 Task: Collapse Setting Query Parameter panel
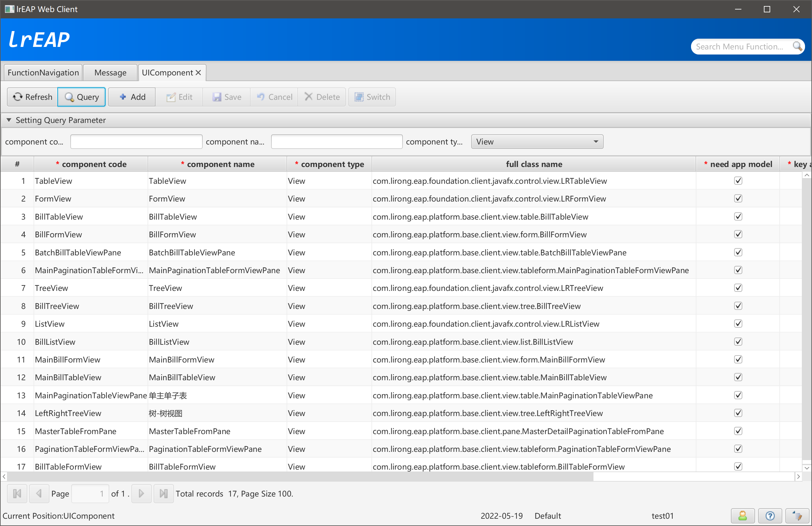click(x=9, y=120)
